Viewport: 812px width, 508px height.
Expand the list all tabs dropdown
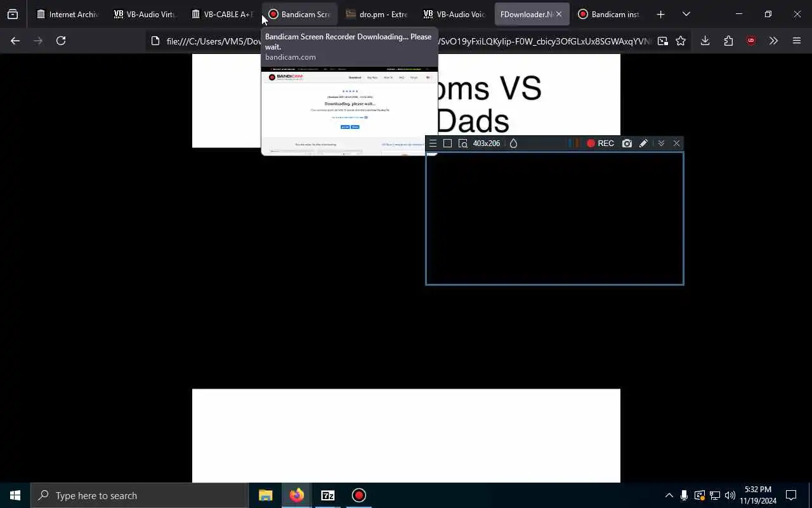pyautogui.click(x=686, y=14)
